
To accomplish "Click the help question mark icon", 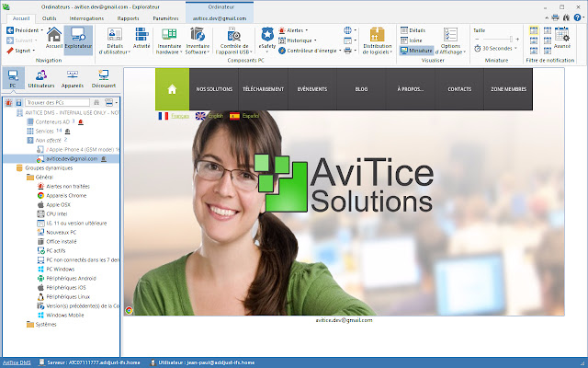I will tap(577, 17).
